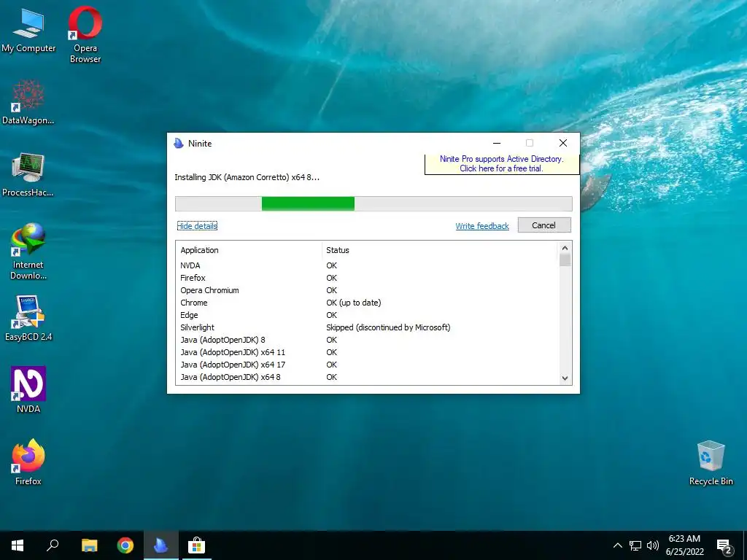Screen dimensions: 747x560
Task: Open taskbar search magnifier
Action: tap(53, 545)
